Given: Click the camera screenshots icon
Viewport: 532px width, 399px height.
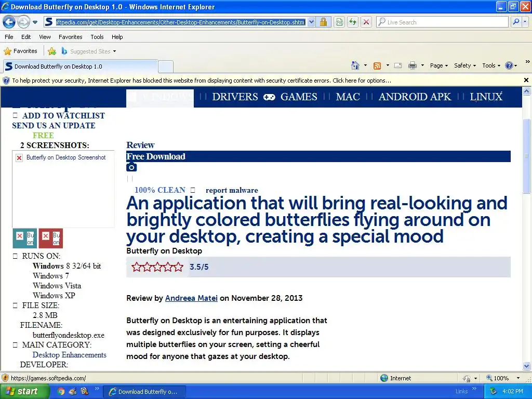Looking at the screenshot, I should pos(131,167).
